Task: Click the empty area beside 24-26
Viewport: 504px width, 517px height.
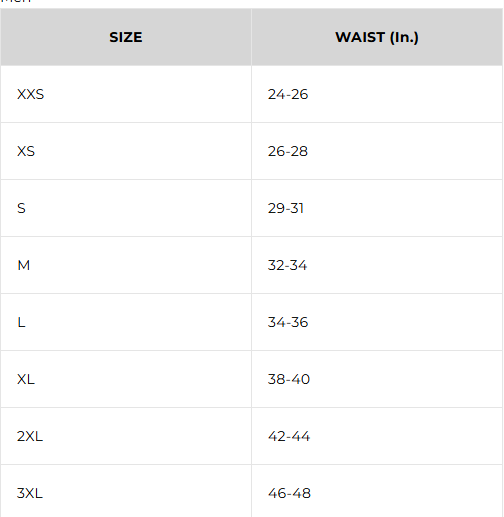Action: (x=405, y=94)
